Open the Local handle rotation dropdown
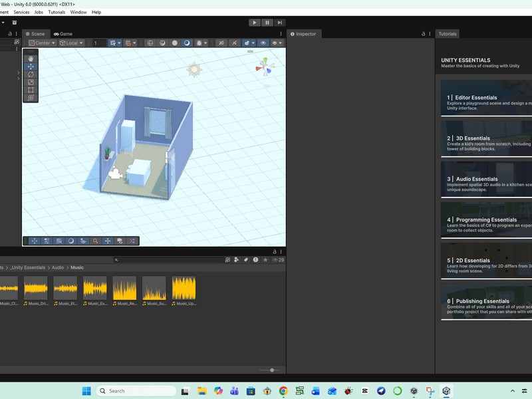This screenshot has width=532, height=399. pyautogui.click(x=71, y=43)
